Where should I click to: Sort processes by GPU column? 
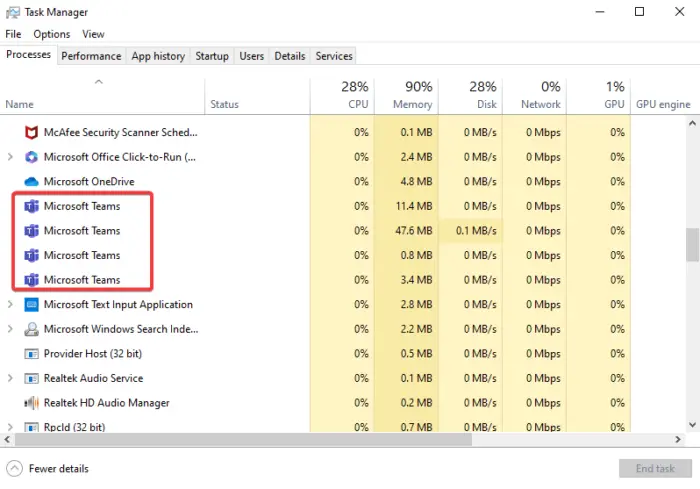coord(598,96)
